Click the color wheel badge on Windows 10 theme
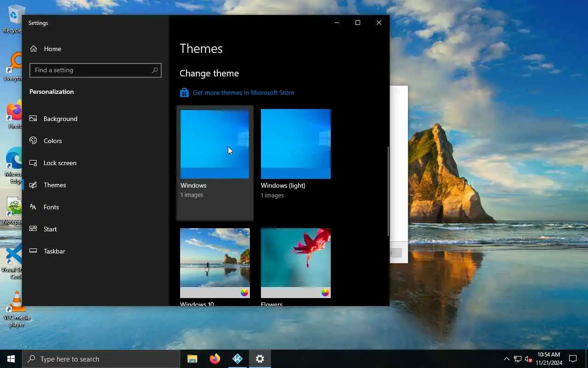Screen dimensions: 588x368 coord(244,293)
